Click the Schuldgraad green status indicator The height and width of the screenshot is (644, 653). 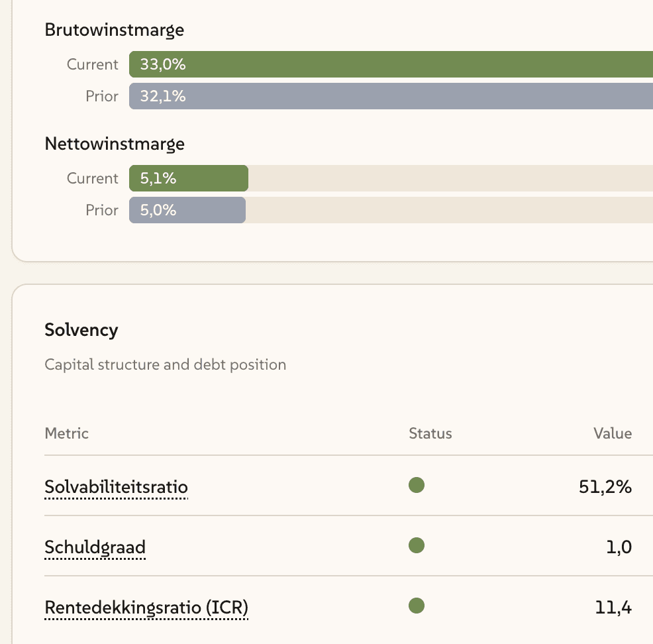click(417, 546)
